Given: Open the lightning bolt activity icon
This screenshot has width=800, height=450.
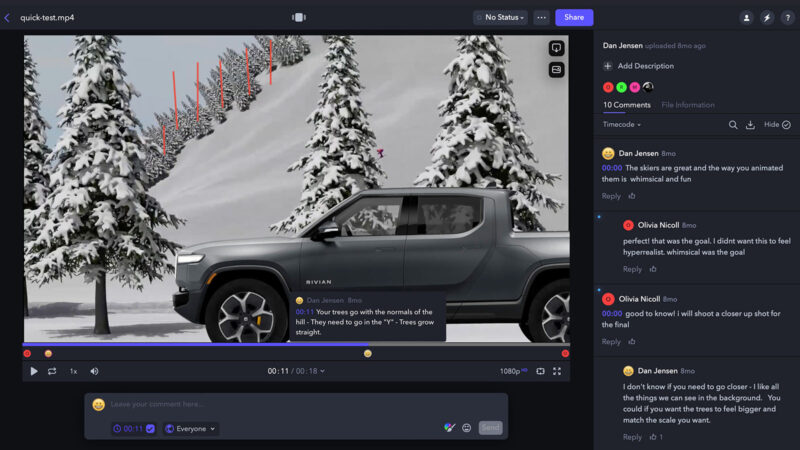Looking at the screenshot, I should [x=767, y=18].
